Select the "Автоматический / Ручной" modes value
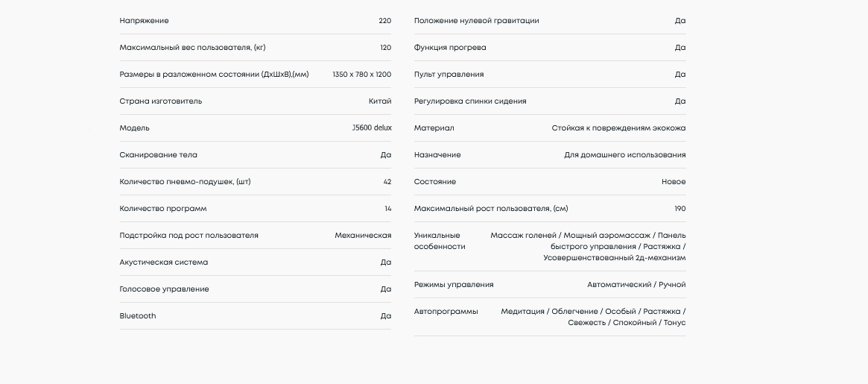This screenshot has height=384, width=868. pyautogui.click(x=636, y=285)
